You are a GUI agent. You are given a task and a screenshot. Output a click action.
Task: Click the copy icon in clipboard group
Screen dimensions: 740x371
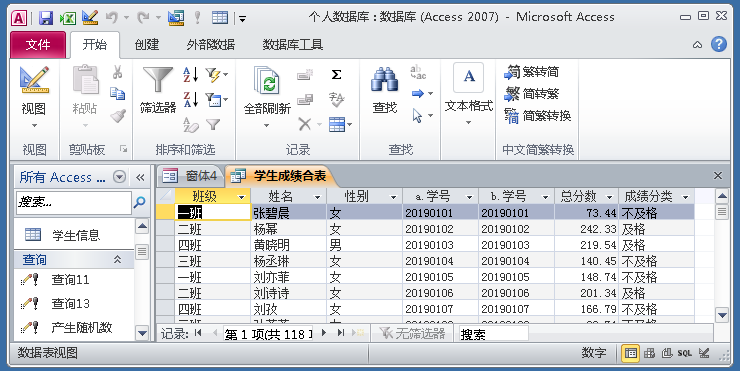point(118,93)
